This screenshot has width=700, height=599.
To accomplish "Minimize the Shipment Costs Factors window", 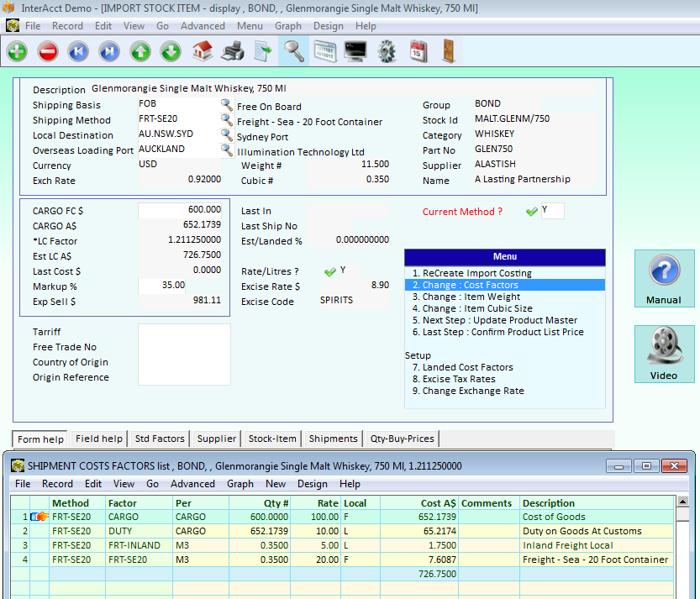I will click(x=618, y=466).
